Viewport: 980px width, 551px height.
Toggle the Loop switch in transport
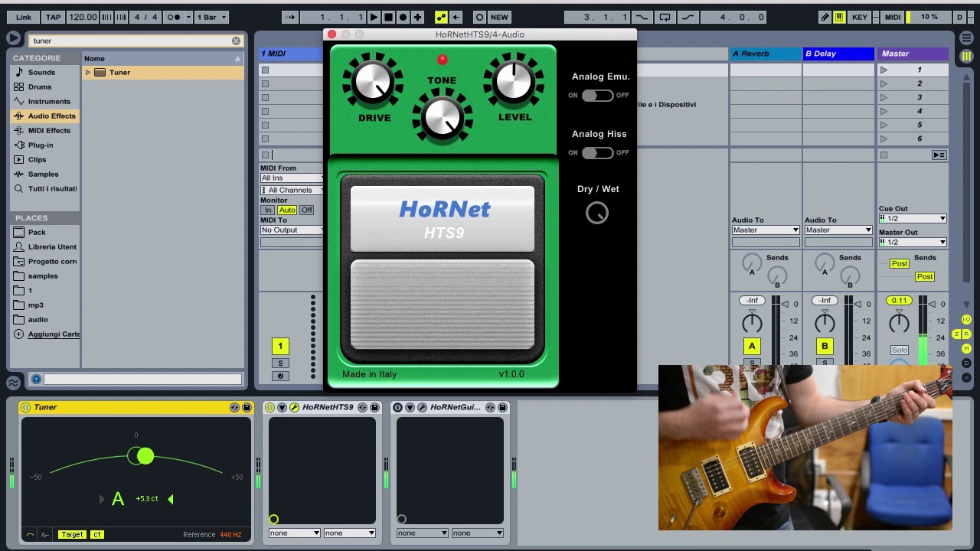tap(665, 17)
